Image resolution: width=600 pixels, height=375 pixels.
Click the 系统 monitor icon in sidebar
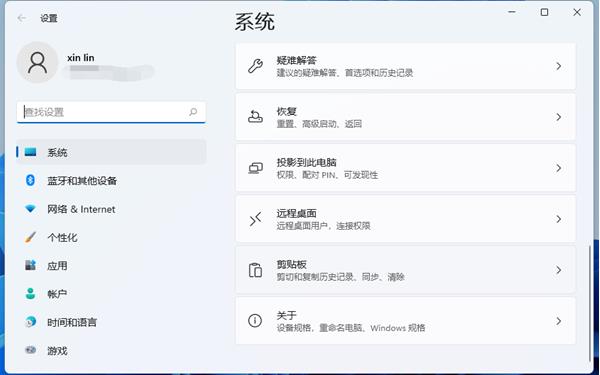30,152
